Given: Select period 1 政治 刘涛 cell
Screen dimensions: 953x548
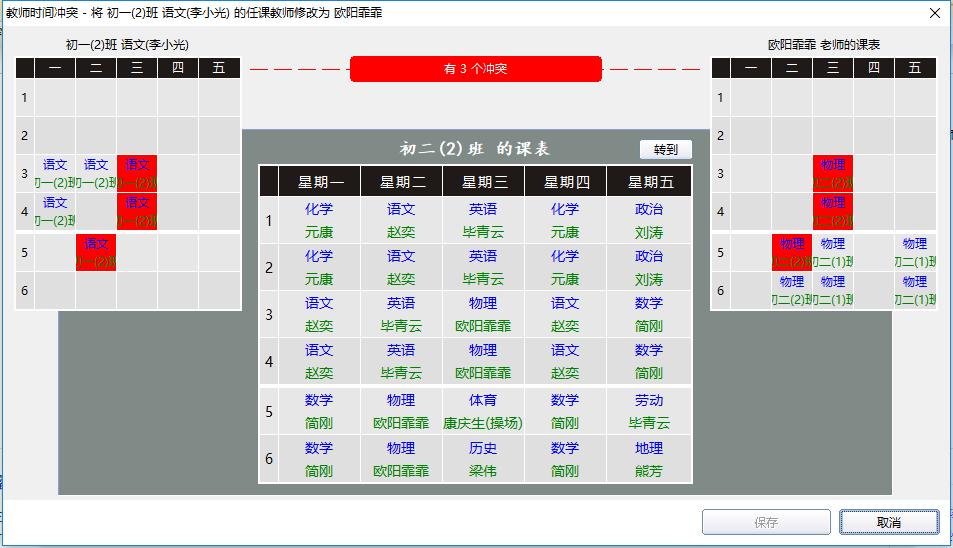Looking at the screenshot, I should [648, 220].
